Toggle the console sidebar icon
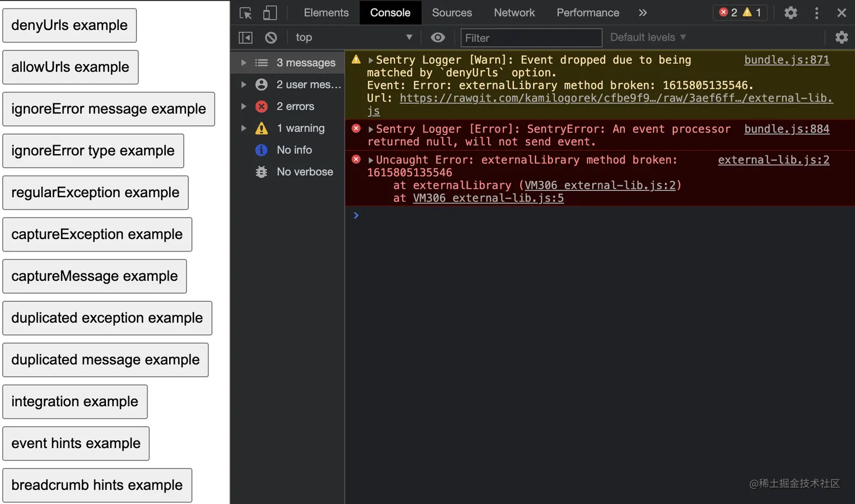 [245, 37]
